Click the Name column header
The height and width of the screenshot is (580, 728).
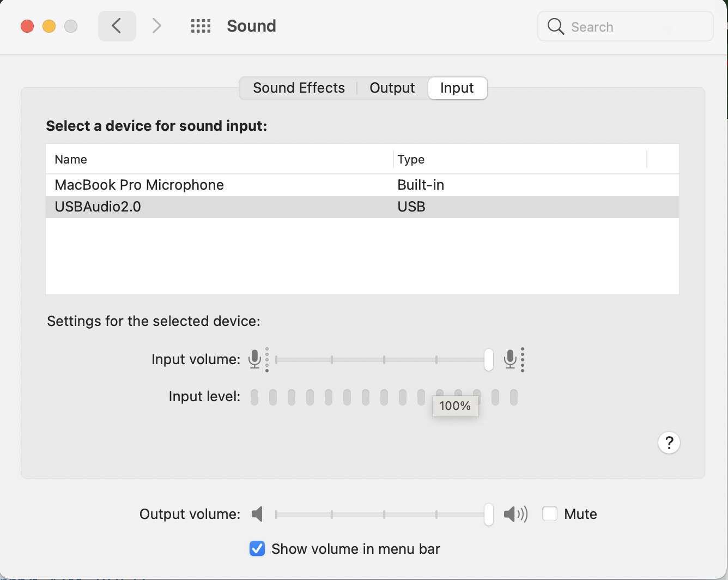pyautogui.click(x=70, y=159)
